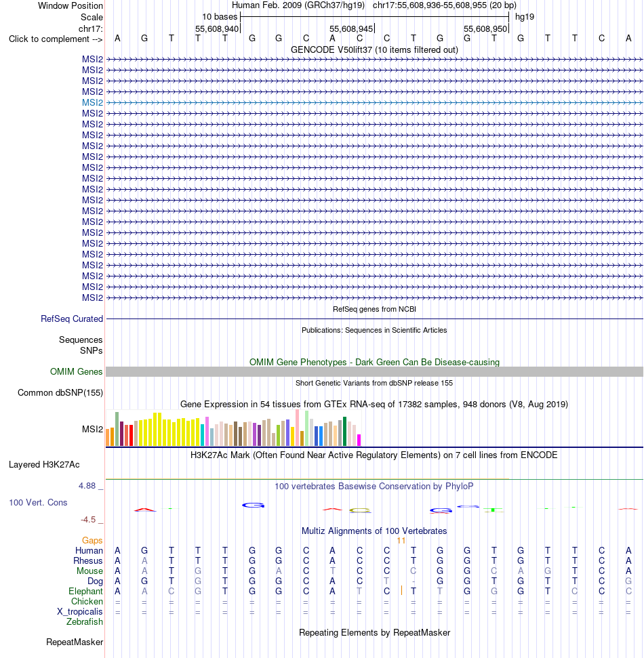Click the 'Click to complement -->' label
The image size is (644, 658).
coord(56,39)
